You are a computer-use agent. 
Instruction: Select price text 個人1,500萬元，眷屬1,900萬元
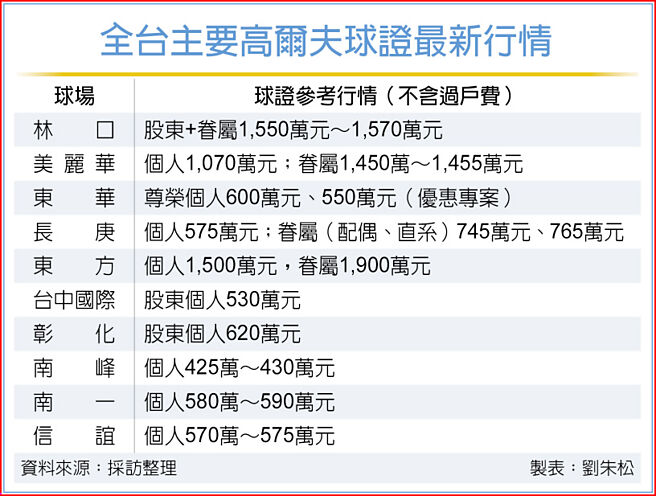pyautogui.click(x=287, y=266)
